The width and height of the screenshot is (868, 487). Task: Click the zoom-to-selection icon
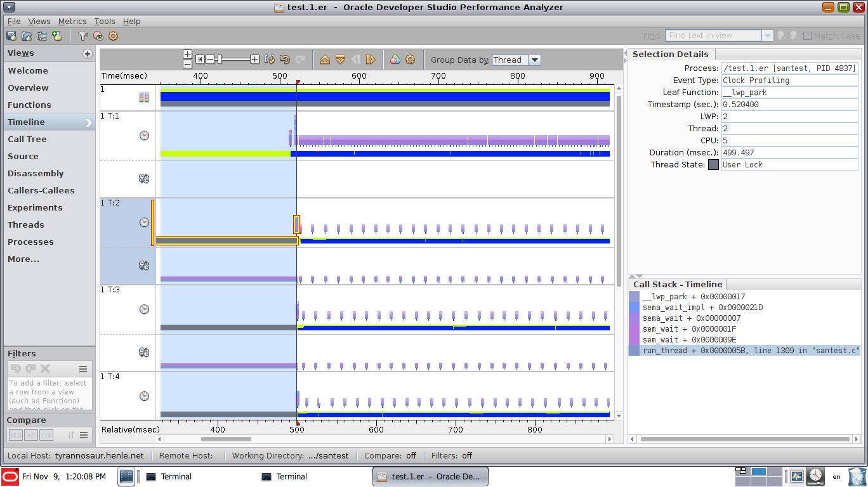tap(270, 60)
